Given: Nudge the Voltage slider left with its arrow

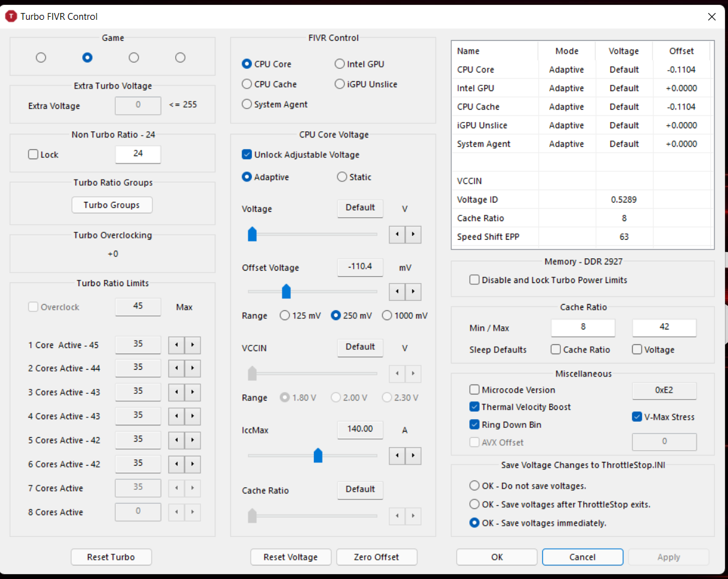Looking at the screenshot, I should click(x=397, y=235).
